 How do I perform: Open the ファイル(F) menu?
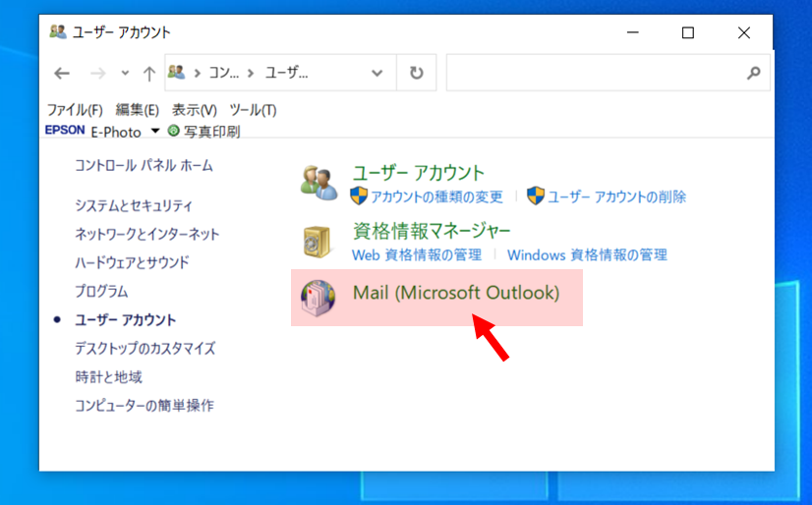coord(75,110)
